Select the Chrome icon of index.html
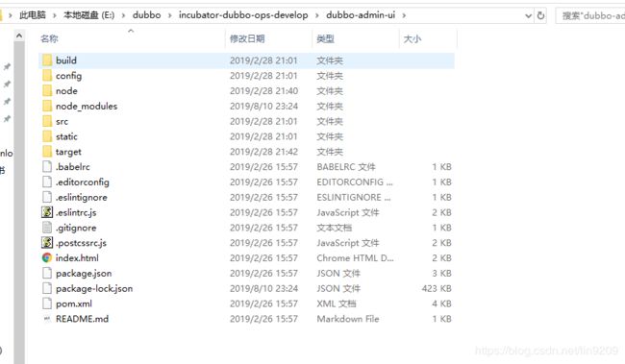Screen dimensions: 625x364 (47, 257)
